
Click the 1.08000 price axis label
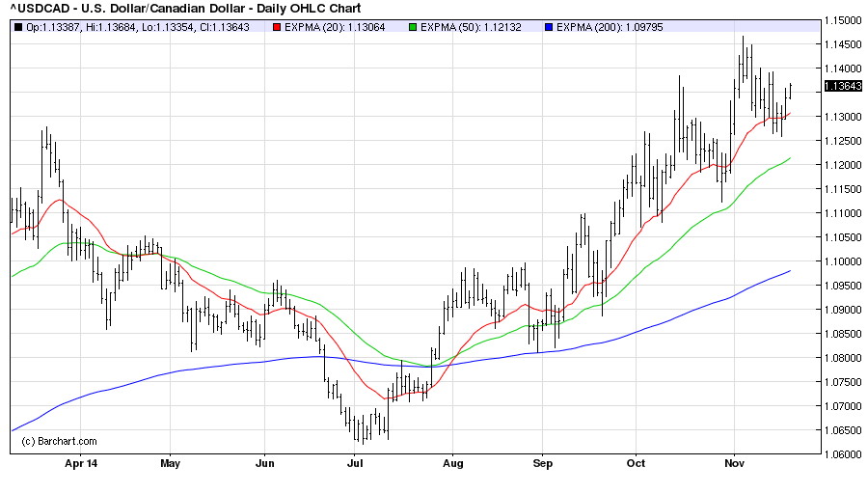844,358
